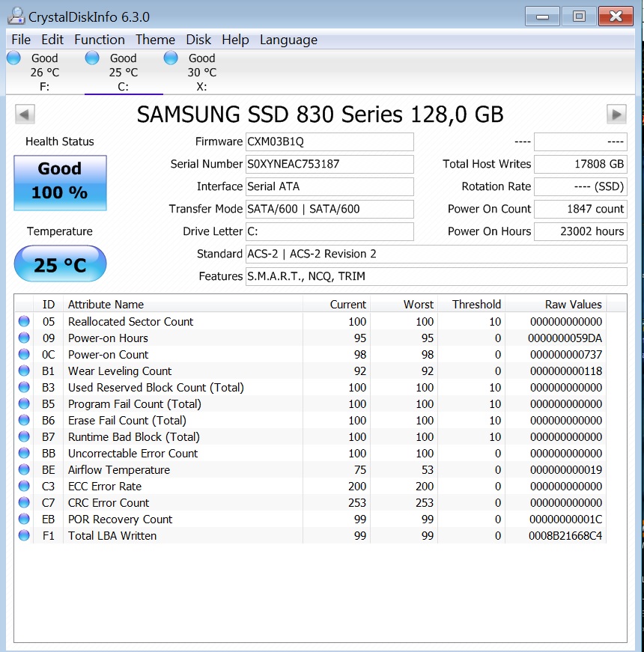644x652 pixels.
Task: Click the 25 °C temperature button
Action: point(61,263)
